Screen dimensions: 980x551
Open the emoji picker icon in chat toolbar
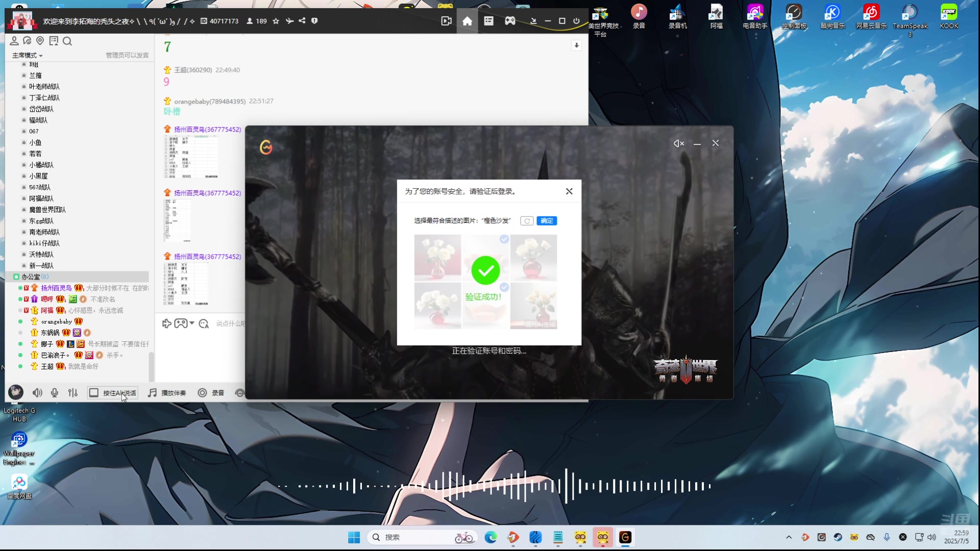[x=204, y=323]
